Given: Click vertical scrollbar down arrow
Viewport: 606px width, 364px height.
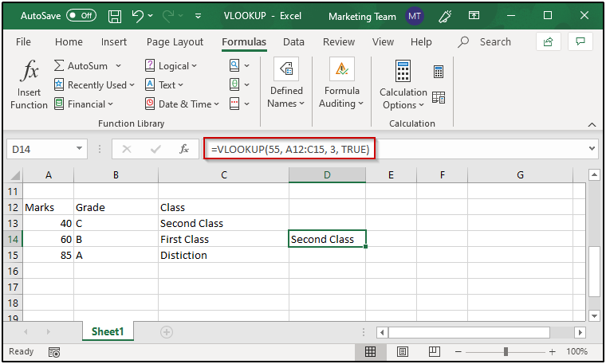Looking at the screenshot, I should [594, 315].
